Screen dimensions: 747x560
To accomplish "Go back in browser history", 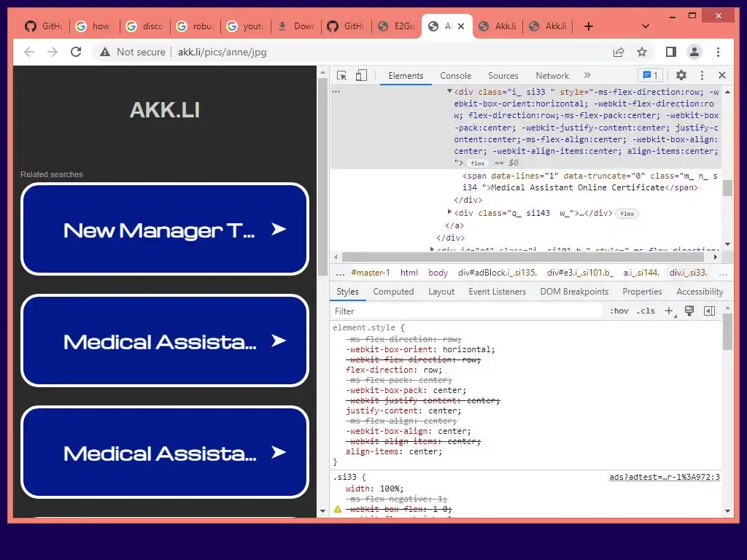I will coord(29,52).
